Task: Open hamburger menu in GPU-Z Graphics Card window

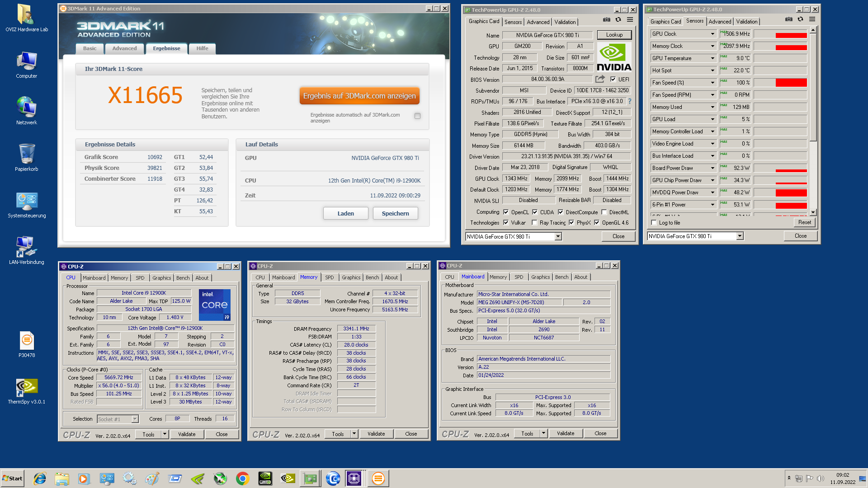Action: pyautogui.click(x=630, y=20)
